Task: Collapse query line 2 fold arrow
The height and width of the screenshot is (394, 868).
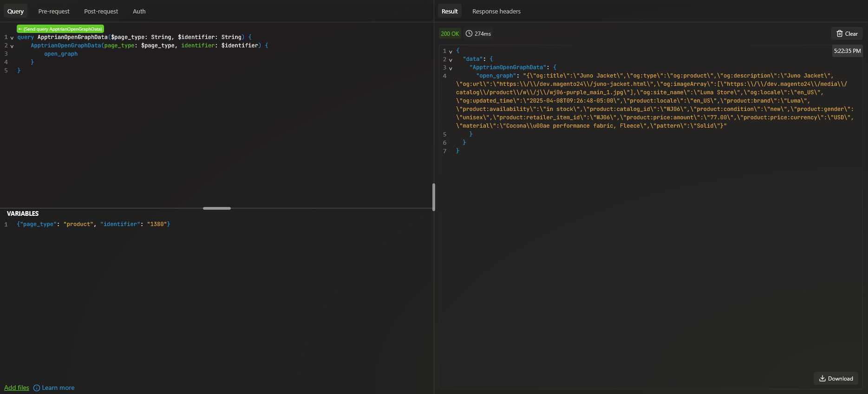Action: coord(12,46)
